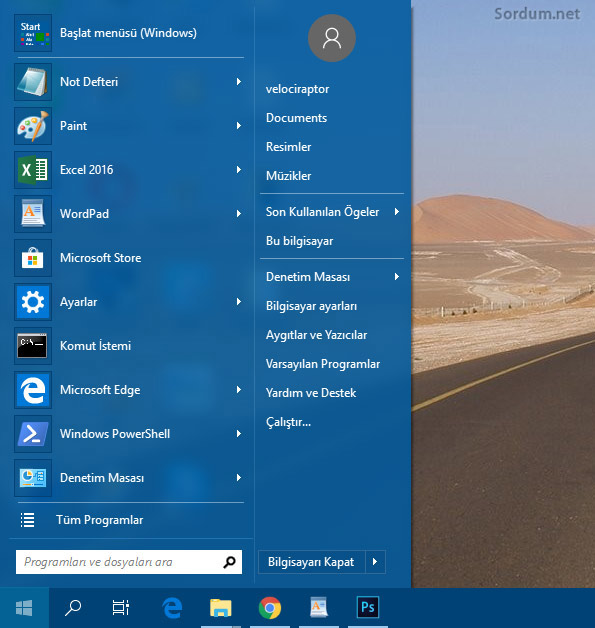The width and height of the screenshot is (595, 628).
Task: Launch Excel 2016 from its green icon
Action: pos(33,170)
